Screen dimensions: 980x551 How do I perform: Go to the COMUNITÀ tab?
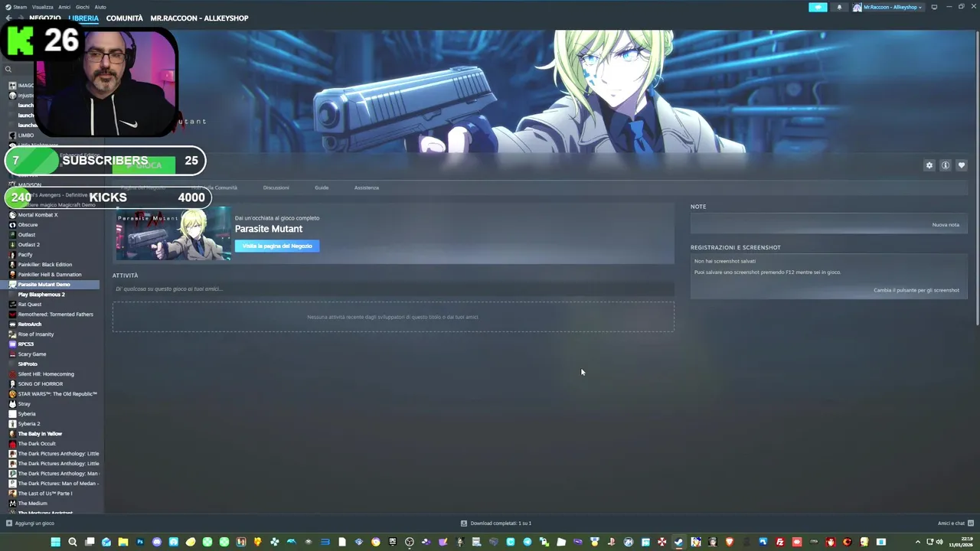(125, 18)
